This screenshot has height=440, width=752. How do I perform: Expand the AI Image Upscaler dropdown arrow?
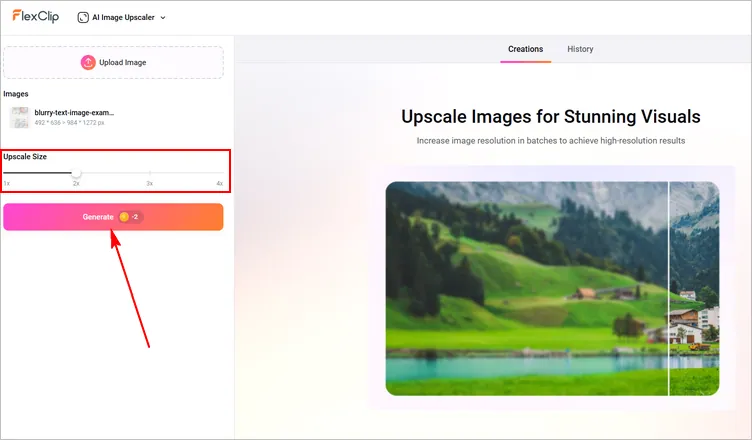pyautogui.click(x=163, y=18)
